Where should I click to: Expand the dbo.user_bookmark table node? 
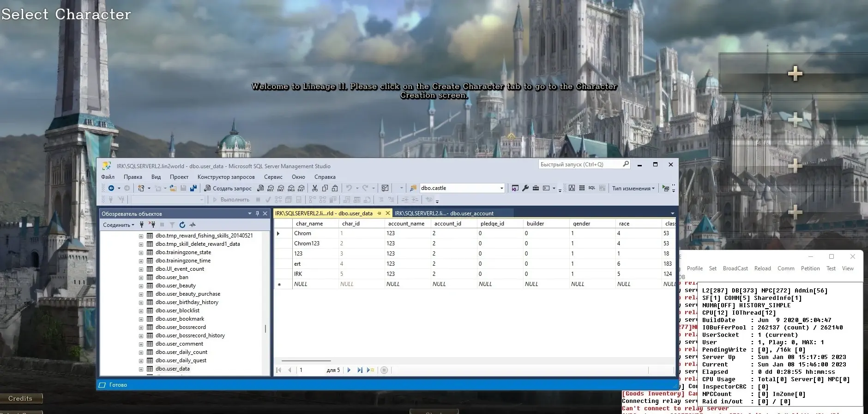coord(141,319)
